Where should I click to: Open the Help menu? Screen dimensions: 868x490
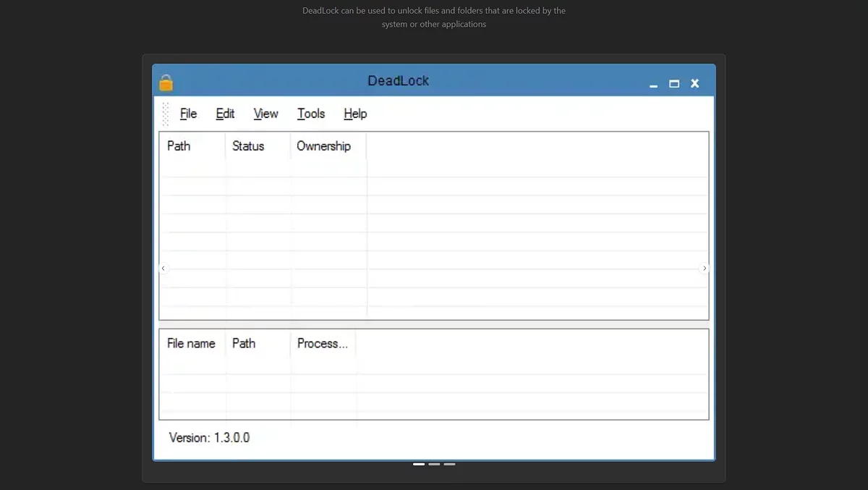(355, 114)
